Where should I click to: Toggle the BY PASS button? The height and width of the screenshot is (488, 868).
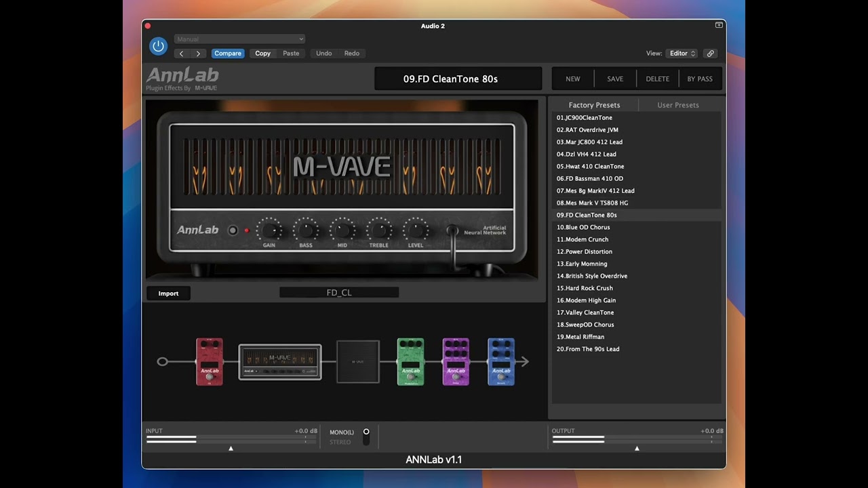[700, 79]
